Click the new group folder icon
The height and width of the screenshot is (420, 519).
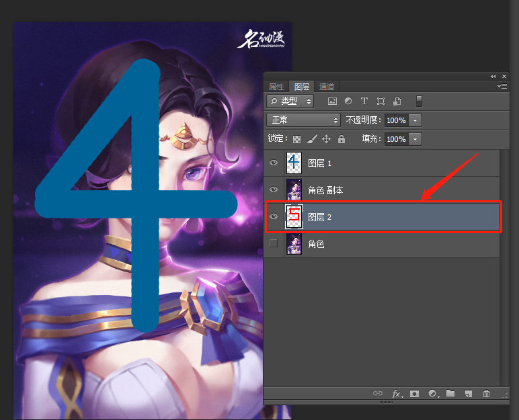pos(450,394)
